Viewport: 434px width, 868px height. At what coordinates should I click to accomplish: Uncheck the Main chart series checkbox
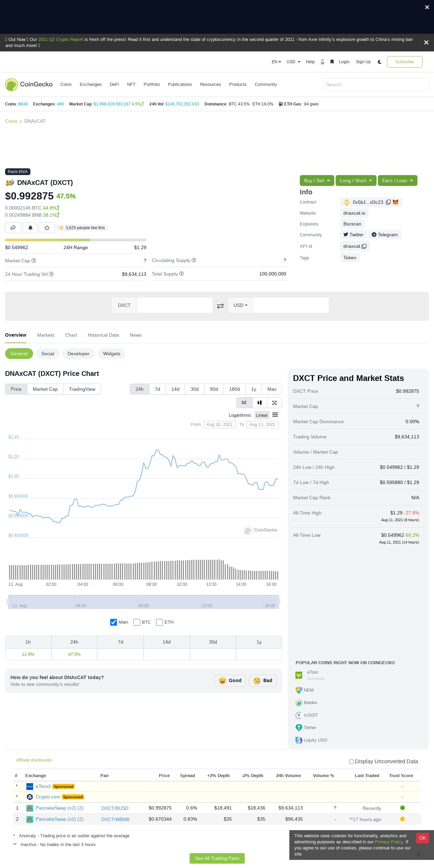pos(114,622)
